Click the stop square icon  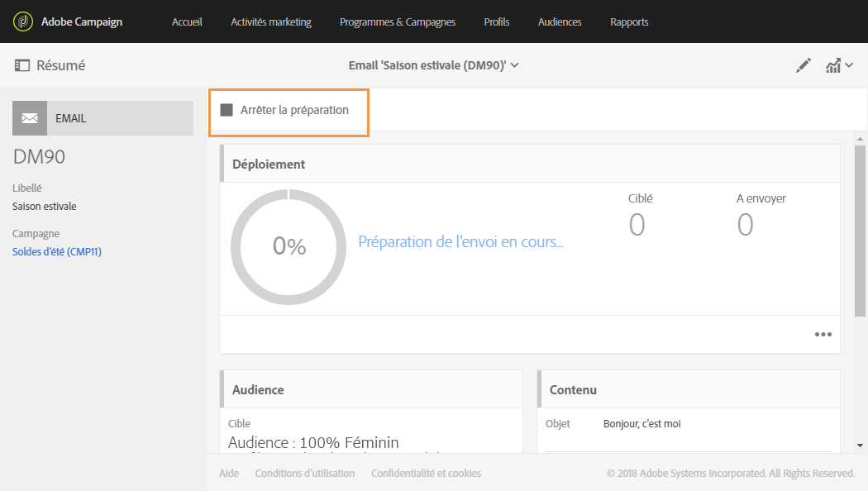227,110
